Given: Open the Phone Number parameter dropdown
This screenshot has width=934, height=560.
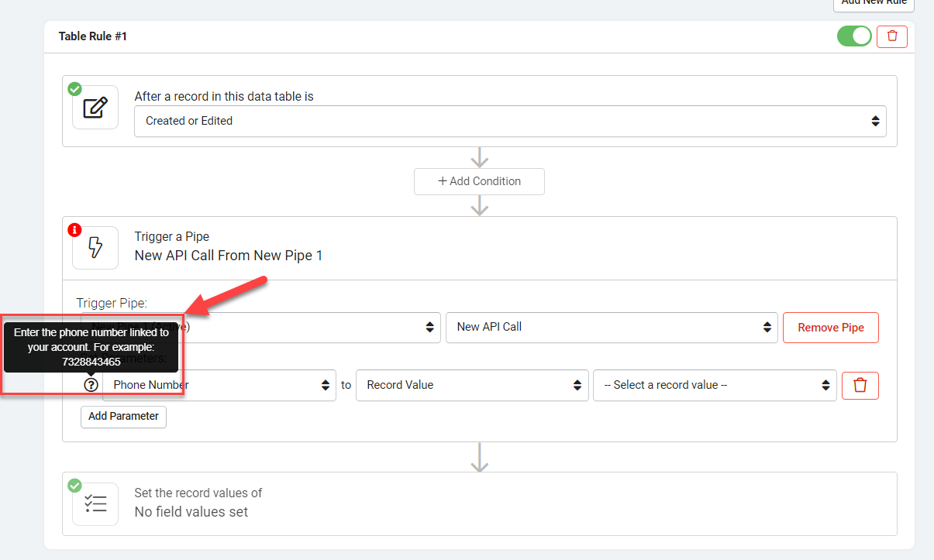Looking at the screenshot, I should [x=219, y=385].
